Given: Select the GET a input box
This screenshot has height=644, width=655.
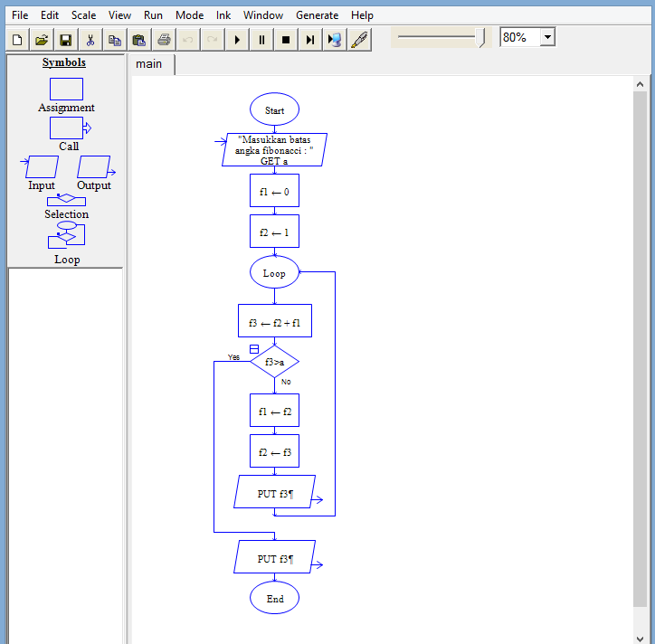Looking at the screenshot, I should [274, 150].
